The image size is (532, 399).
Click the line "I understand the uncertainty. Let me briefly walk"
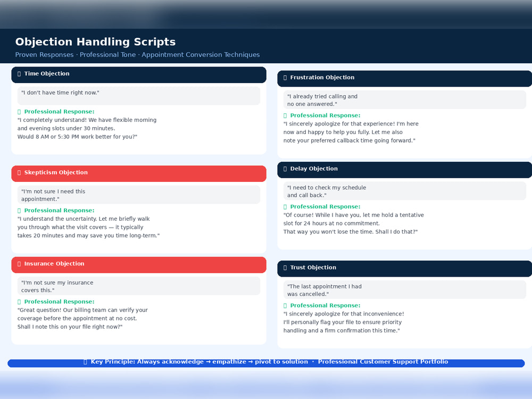(84, 219)
